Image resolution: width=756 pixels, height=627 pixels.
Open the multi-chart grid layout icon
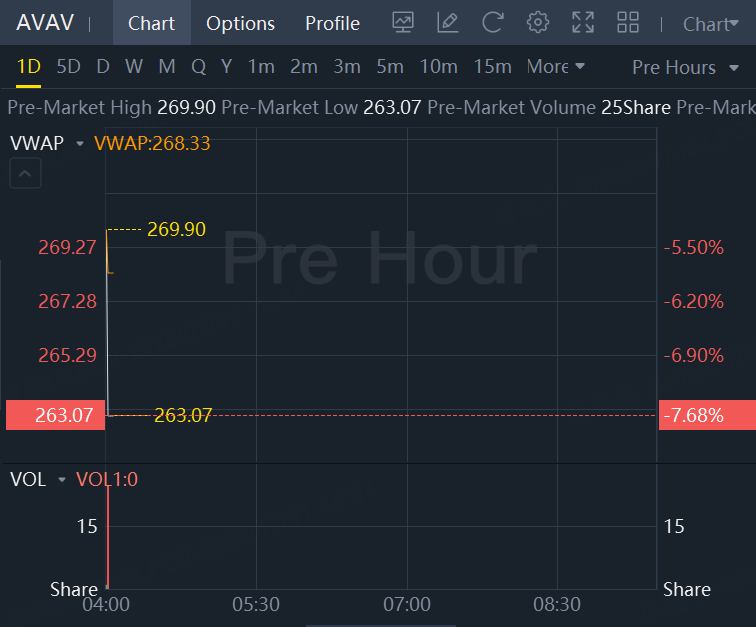pos(628,23)
